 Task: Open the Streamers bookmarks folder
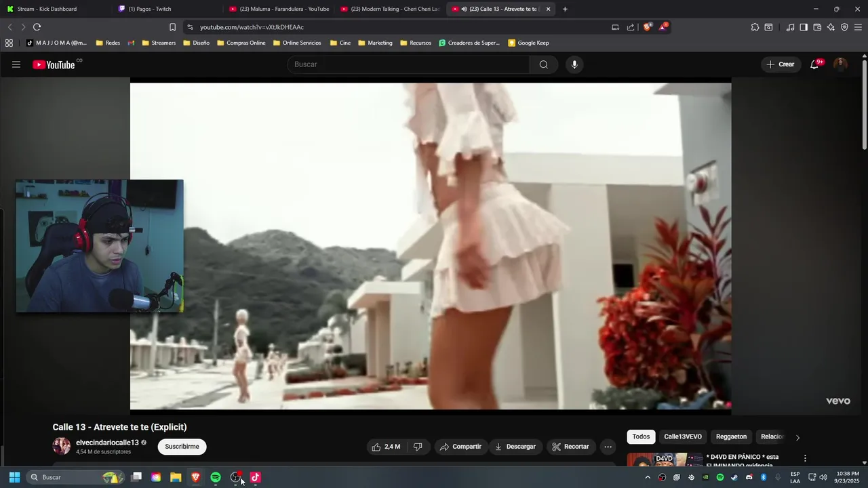point(159,43)
